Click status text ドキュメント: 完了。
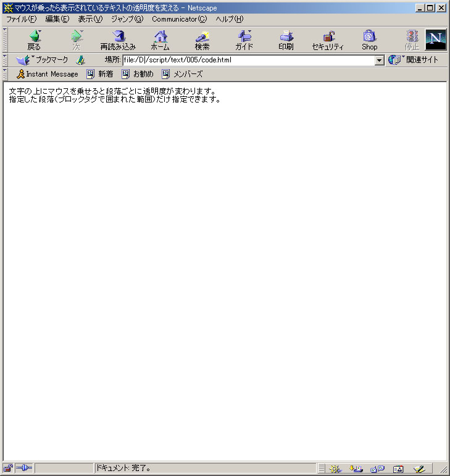Viewport: 450px width, 476px height. 123,469
